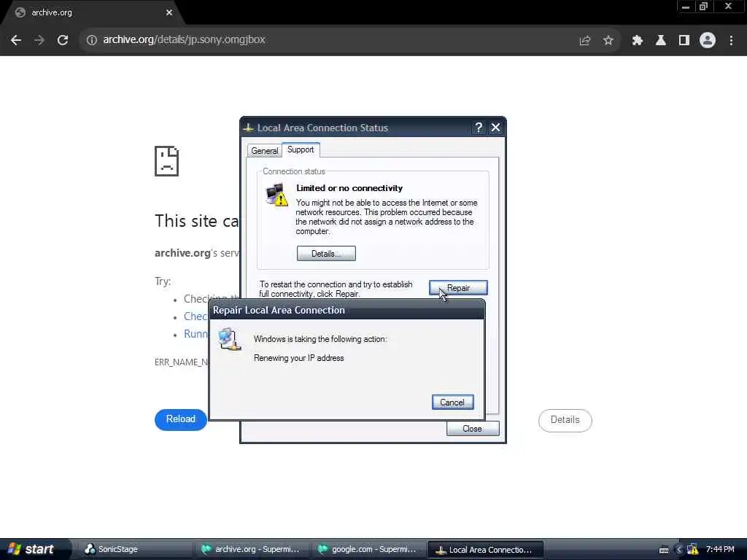Image resolution: width=747 pixels, height=560 pixels.
Task: Click the Close button in status dialog
Action: (x=473, y=429)
